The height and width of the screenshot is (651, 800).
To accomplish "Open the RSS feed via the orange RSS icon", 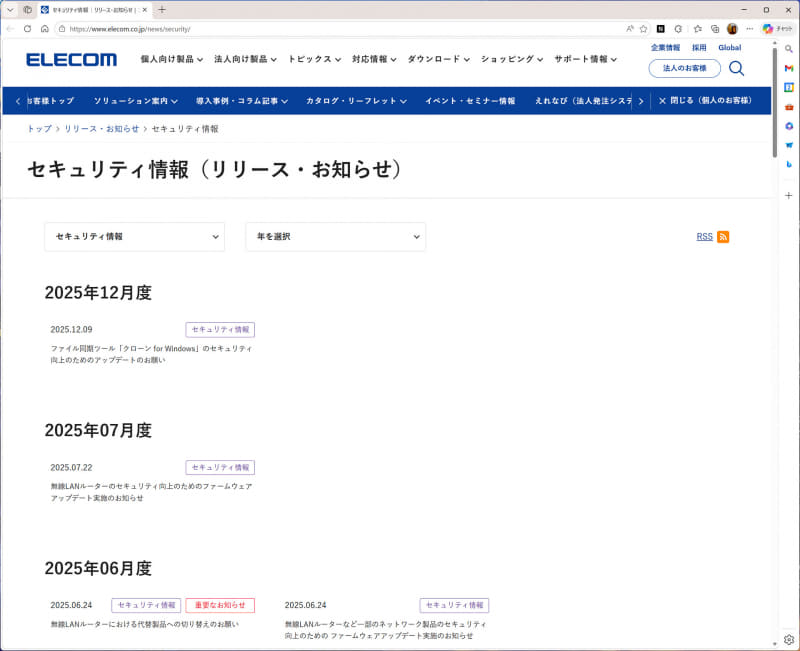I will 723,236.
